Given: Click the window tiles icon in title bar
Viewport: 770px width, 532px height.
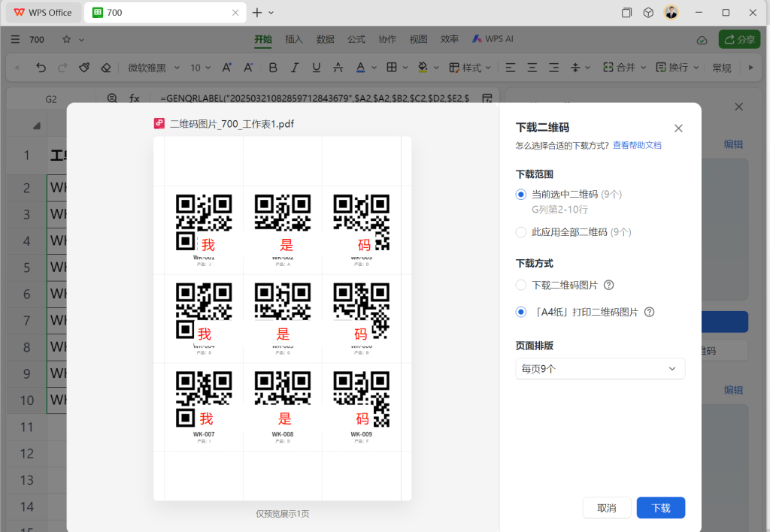Looking at the screenshot, I should 626,12.
